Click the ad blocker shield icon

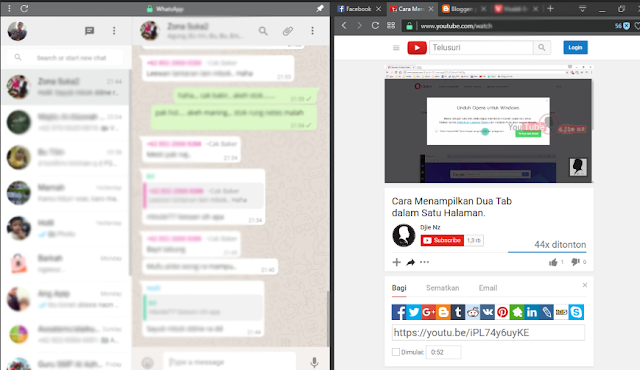coord(627,26)
